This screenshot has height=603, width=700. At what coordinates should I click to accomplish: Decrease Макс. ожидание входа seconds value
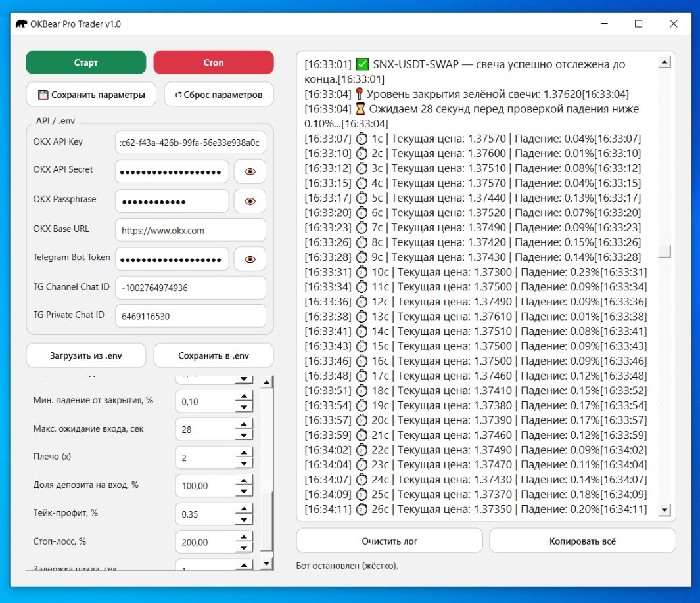pos(244,434)
